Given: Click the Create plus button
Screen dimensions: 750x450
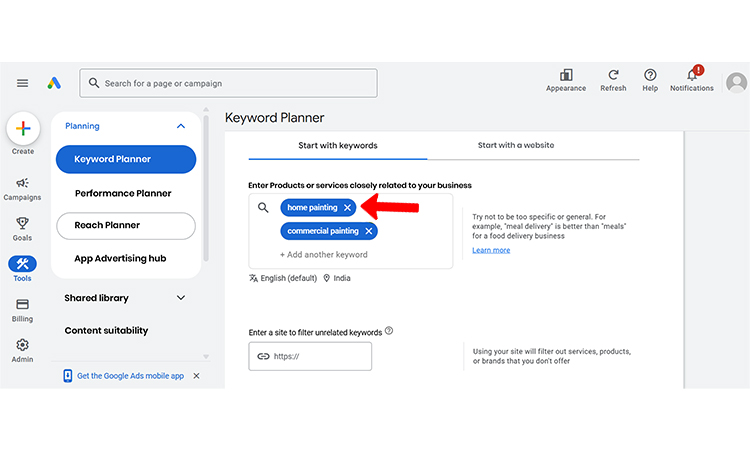Looking at the screenshot, I should pyautogui.click(x=23, y=128).
